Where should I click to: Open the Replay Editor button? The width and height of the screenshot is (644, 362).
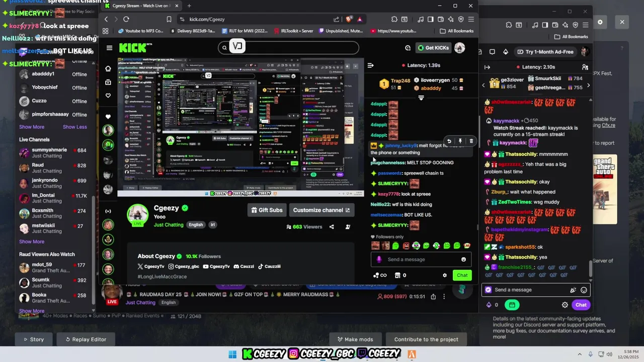tap(86, 339)
